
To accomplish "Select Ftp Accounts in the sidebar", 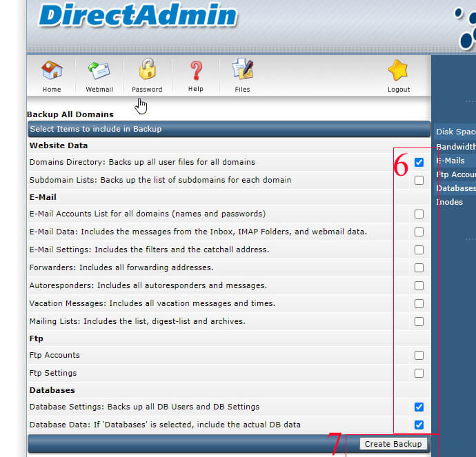I will click(x=456, y=174).
